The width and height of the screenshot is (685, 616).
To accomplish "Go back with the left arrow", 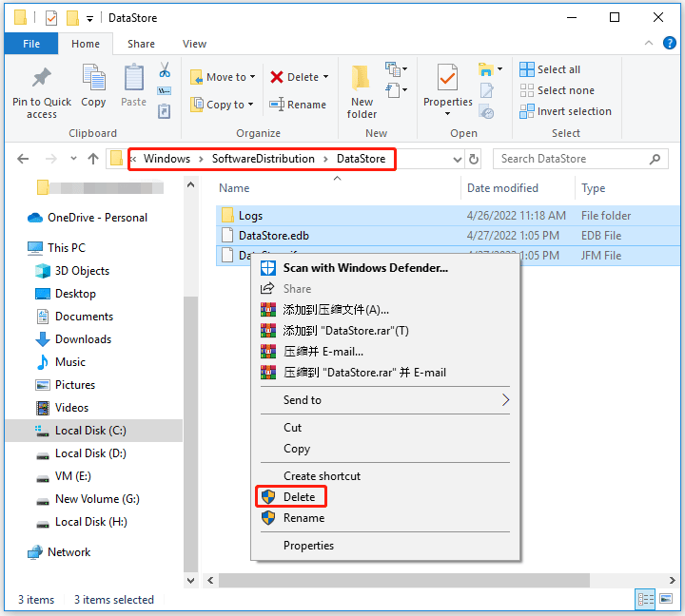I will click(x=23, y=159).
